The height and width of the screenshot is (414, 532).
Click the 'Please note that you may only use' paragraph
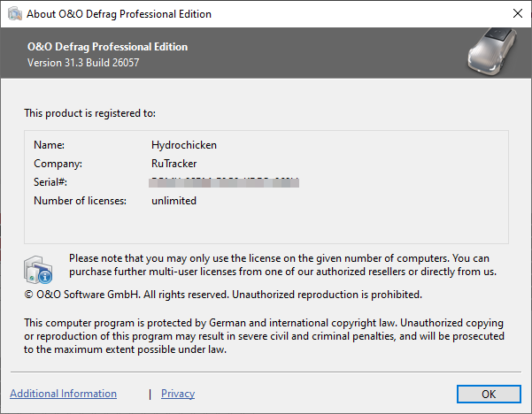pyautogui.click(x=282, y=265)
